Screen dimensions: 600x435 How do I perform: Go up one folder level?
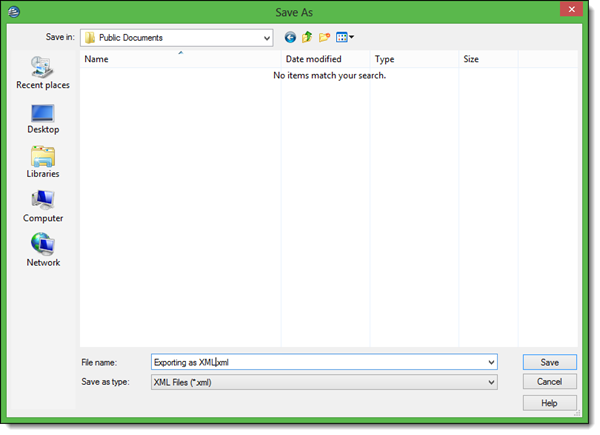(x=307, y=38)
